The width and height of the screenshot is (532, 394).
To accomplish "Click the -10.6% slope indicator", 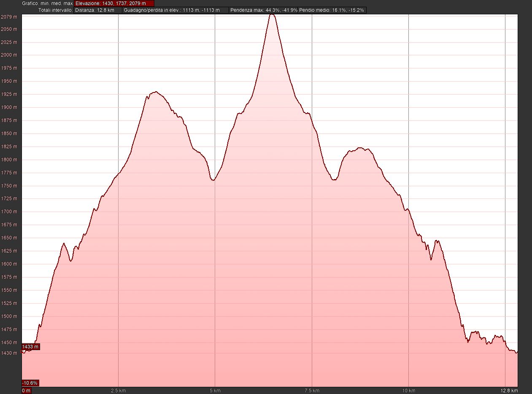I will pyautogui.click(x=30, y=383).
